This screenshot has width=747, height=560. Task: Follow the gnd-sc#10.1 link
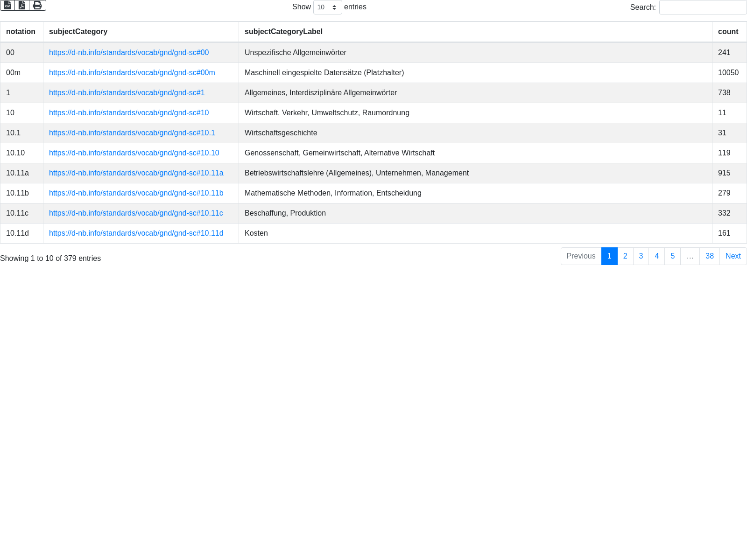(132, 133)
